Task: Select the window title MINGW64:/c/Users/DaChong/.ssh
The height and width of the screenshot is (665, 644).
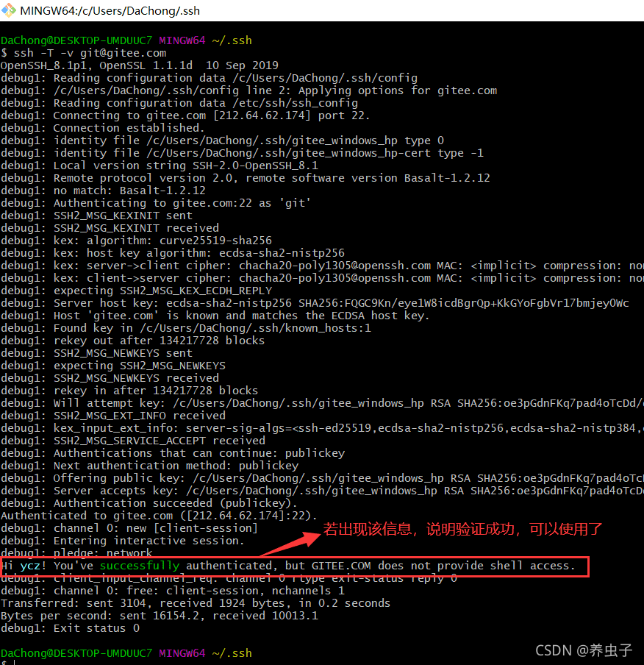Action: [x=110, y=10]
